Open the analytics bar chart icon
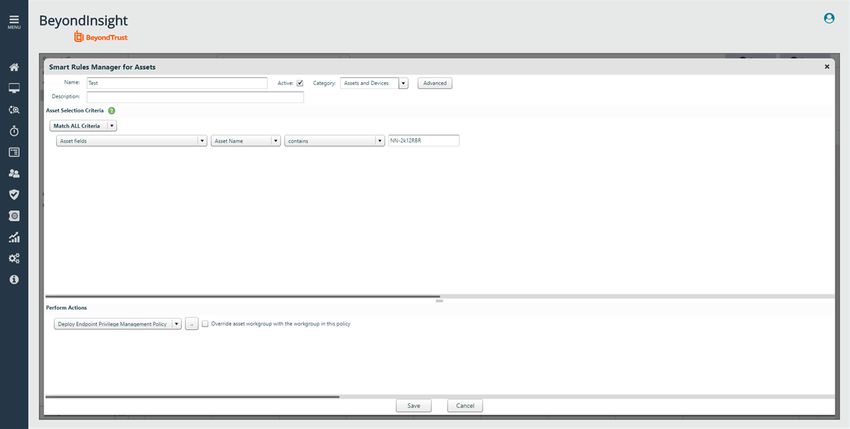The image size is (850, 429). coord(14,237)
